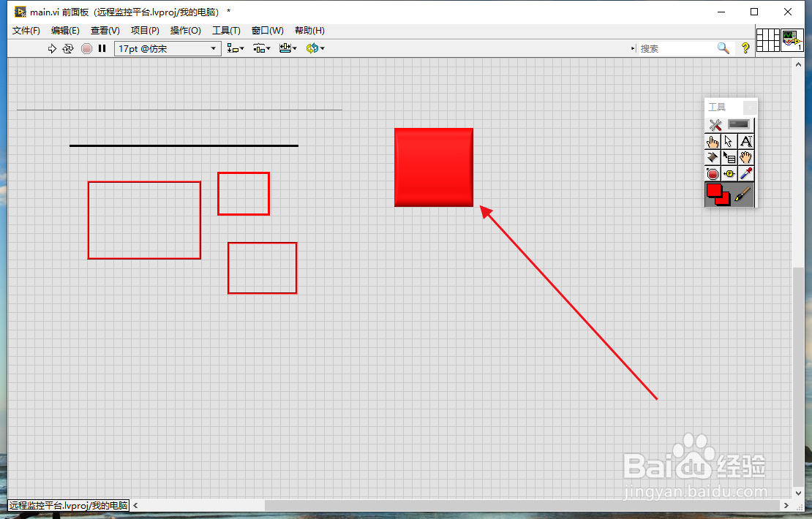Select the thin gray horizontal line

(x=179, y=110)
